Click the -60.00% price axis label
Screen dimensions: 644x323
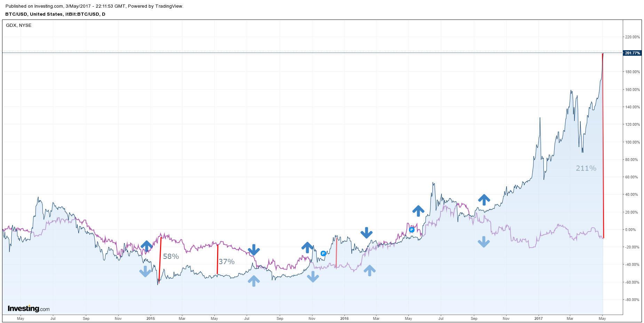coord(632,282)
